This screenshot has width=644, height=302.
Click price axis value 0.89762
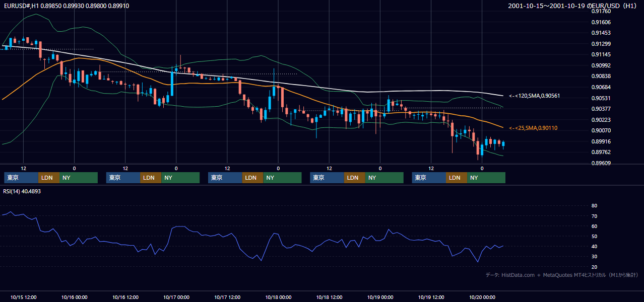601,152
